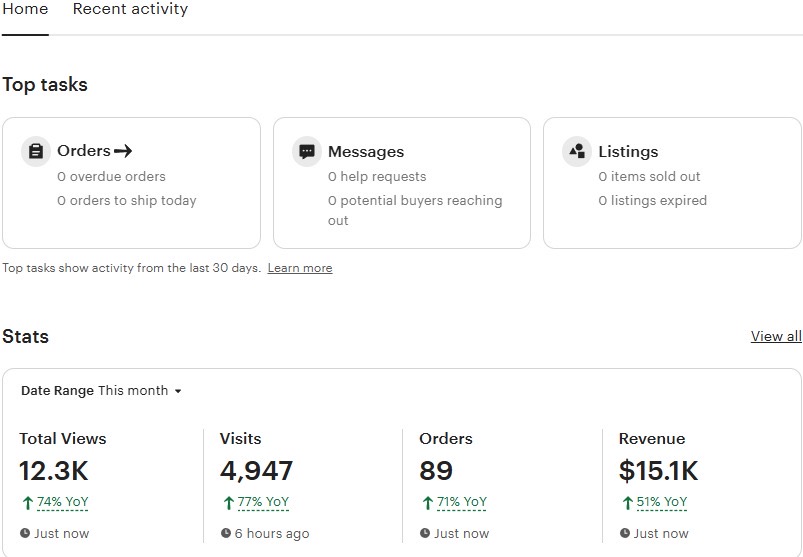Open the Orders task card title
The height and width of the screenshot is (557, 803).
(x=84, y=151)
